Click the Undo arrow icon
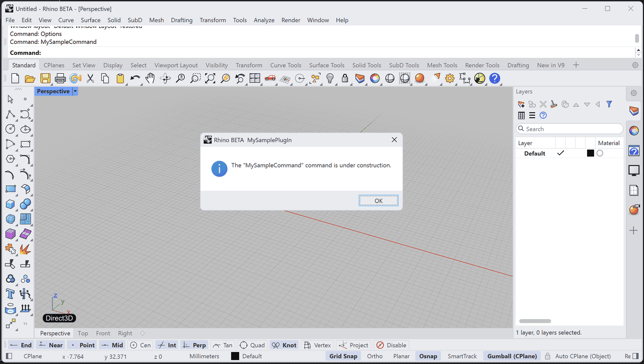Screen dimensions: 644x364 pos(135,78)
